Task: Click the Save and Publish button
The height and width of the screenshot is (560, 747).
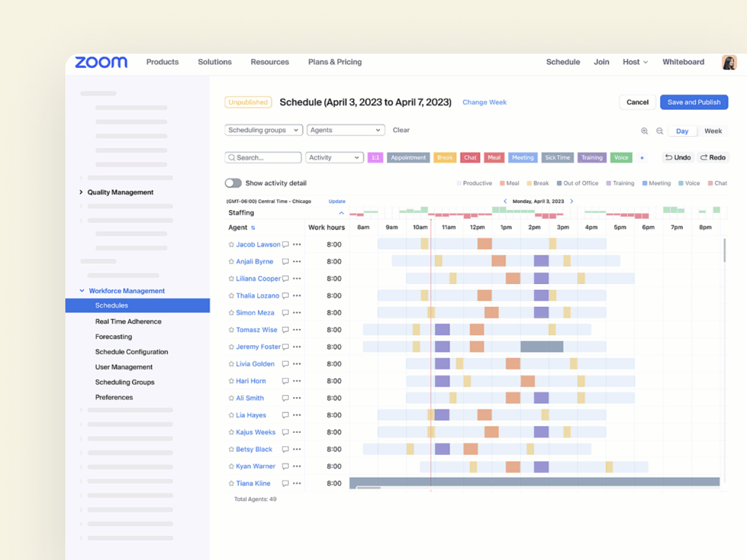Action: pos(693,102)
